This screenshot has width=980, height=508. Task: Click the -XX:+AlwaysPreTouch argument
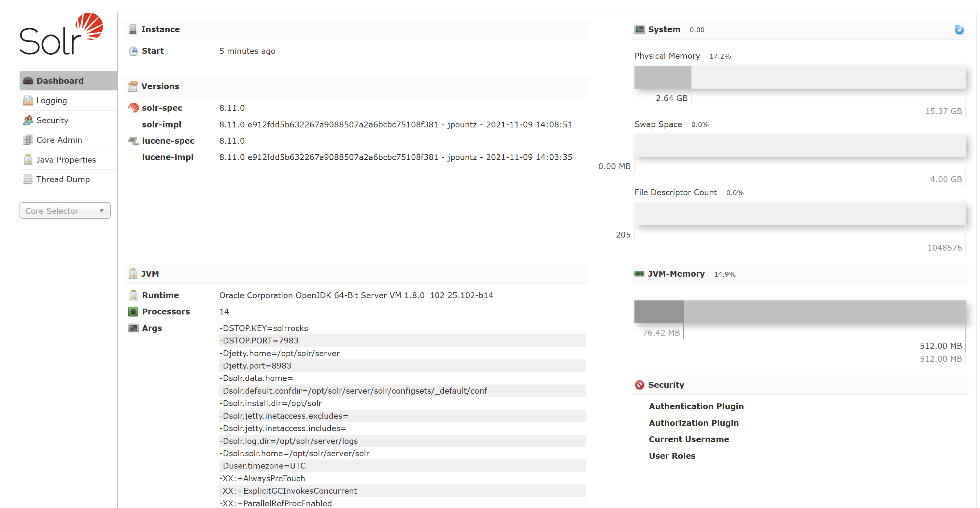click(x=262, y=478)
